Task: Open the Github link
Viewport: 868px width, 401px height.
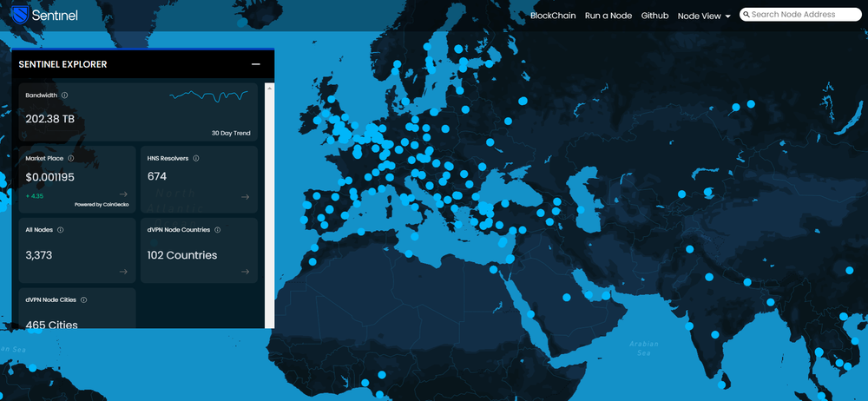Action: (x=654, y=16)
